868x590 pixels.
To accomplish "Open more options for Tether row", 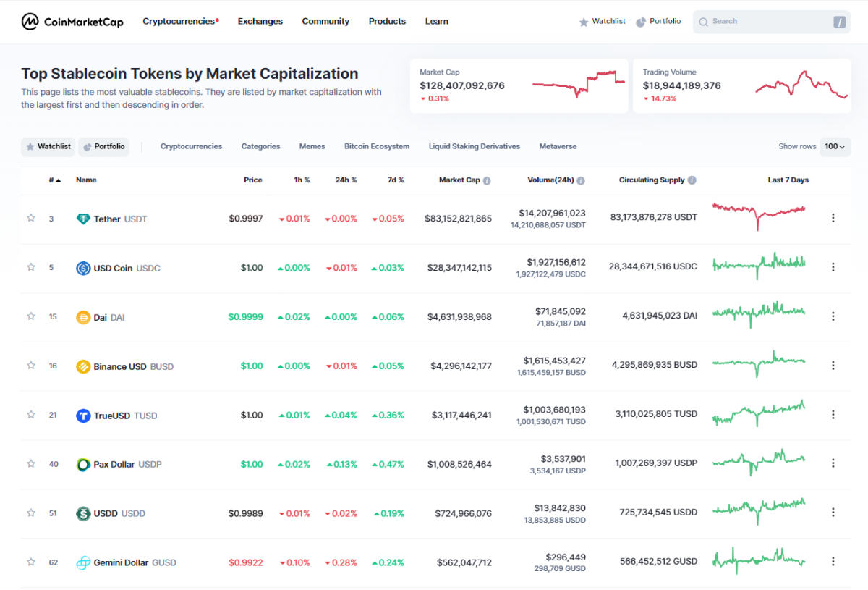I will pyautogui.click(x=833, y=218).
